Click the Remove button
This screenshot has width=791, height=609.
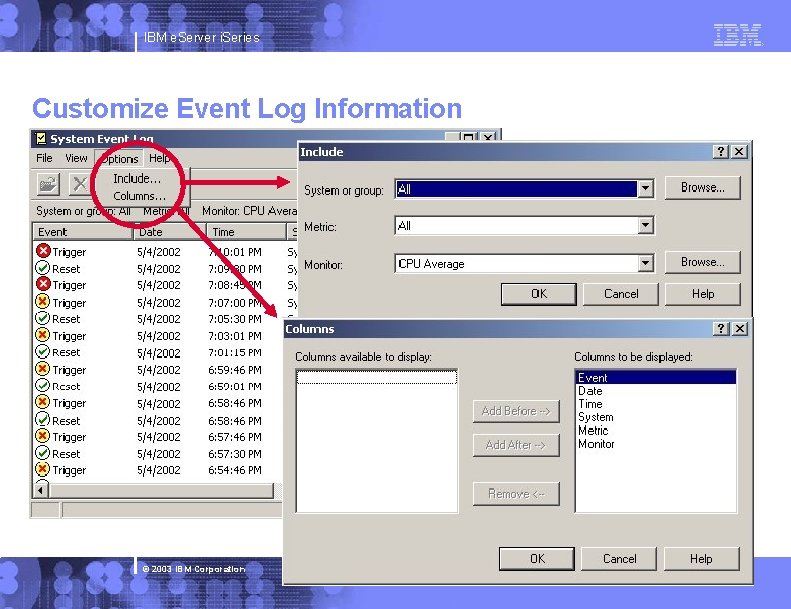(x=516, y=493)
